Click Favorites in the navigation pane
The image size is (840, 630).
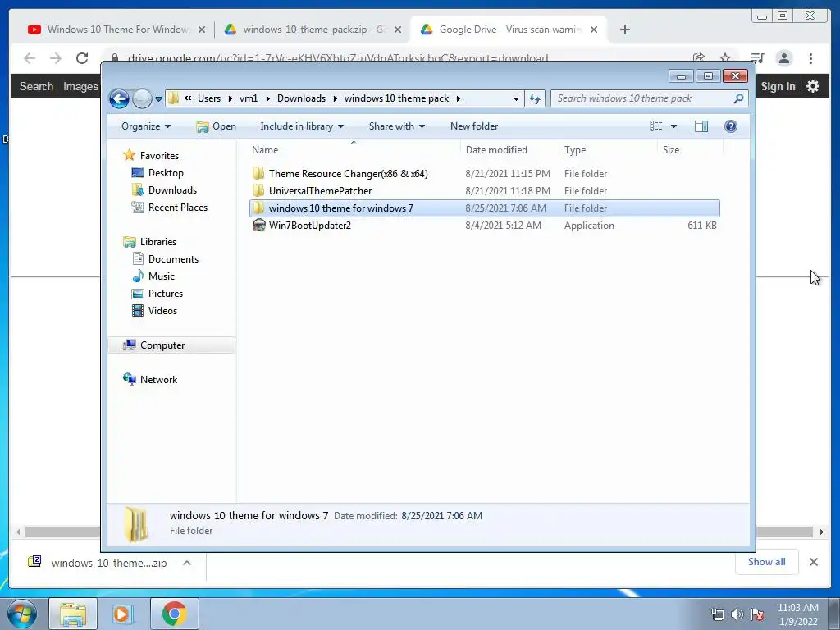pyautogui.click(x=159, y=155)
